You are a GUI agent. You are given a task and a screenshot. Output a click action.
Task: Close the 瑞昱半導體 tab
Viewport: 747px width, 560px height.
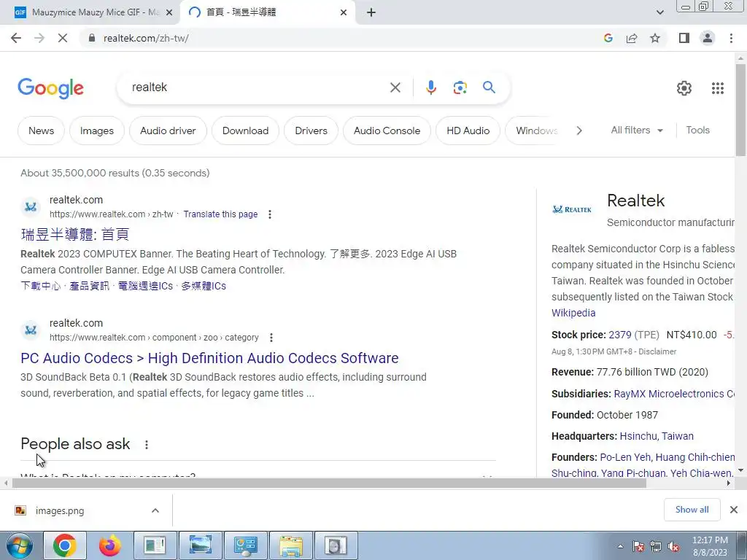[x=344, y=12]
